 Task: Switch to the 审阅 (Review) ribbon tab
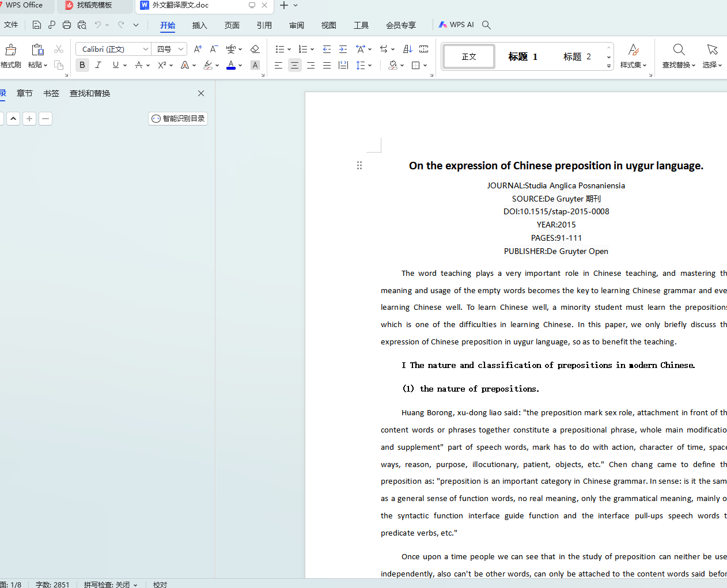[x=297, y=25]
